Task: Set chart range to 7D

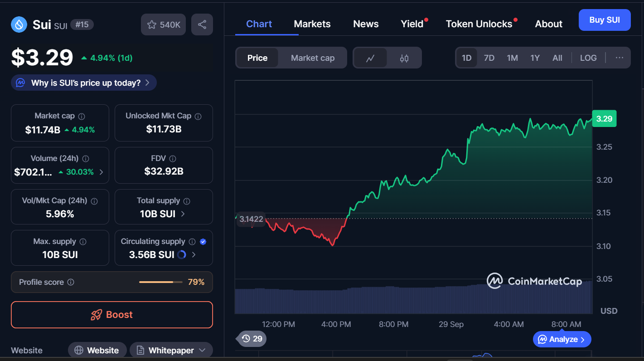Action: point(489,58)
